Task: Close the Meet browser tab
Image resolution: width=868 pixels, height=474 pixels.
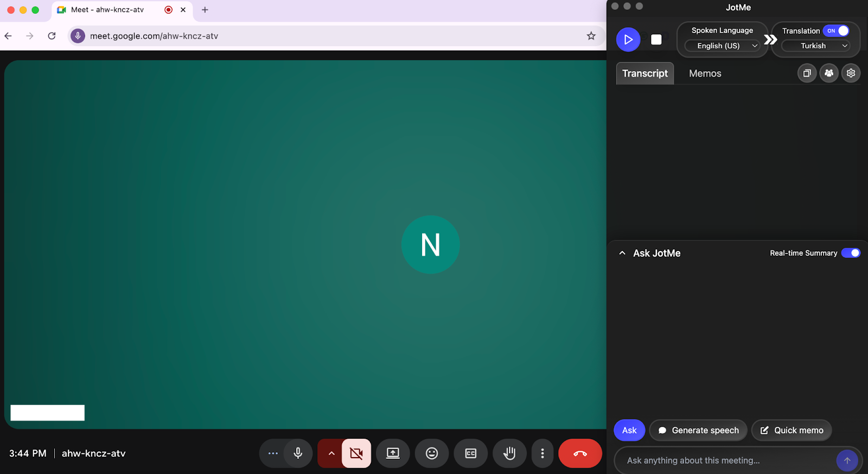Action: 183,10
